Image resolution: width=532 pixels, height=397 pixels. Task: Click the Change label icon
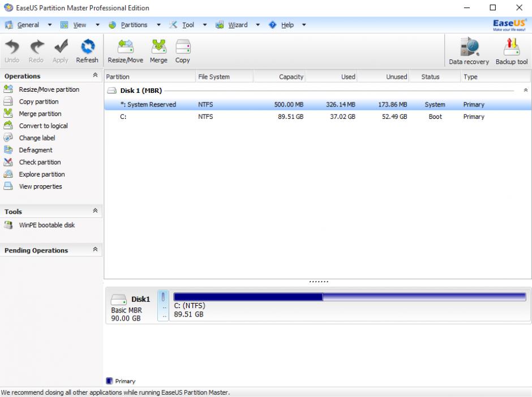(x=8, y=138)
